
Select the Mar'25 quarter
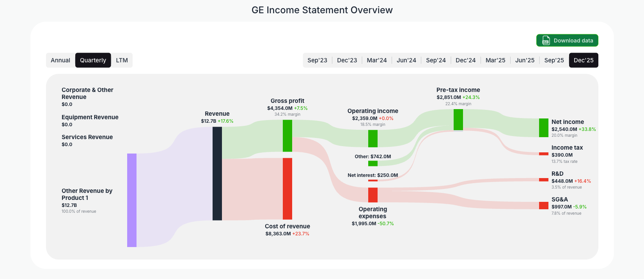pos(495,60)
